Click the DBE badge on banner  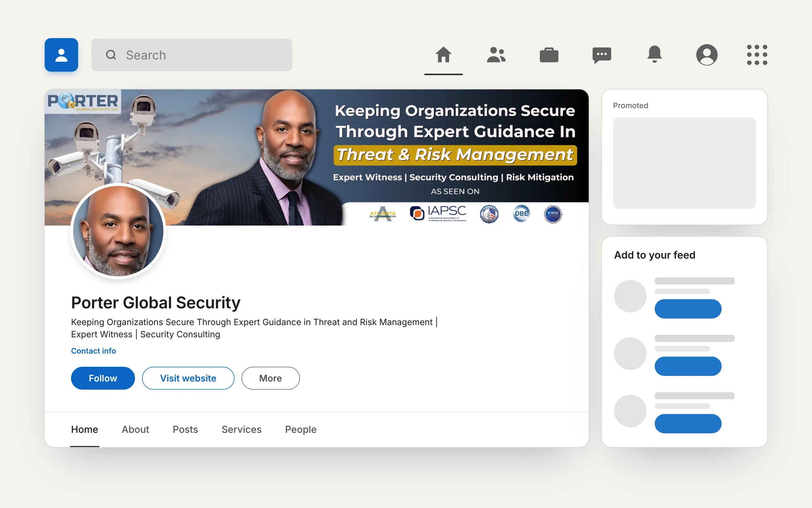[521, 213]
